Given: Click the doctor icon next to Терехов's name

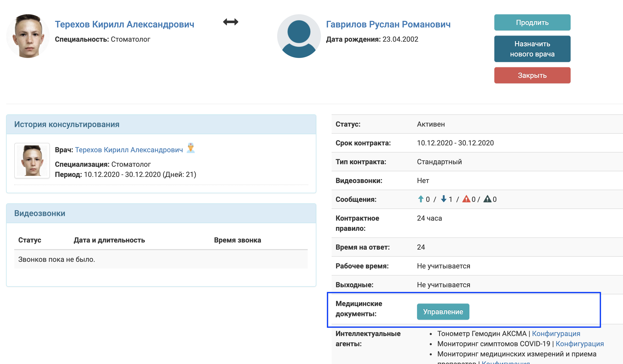Looking at the screenshot, I should tap(191, 148).
